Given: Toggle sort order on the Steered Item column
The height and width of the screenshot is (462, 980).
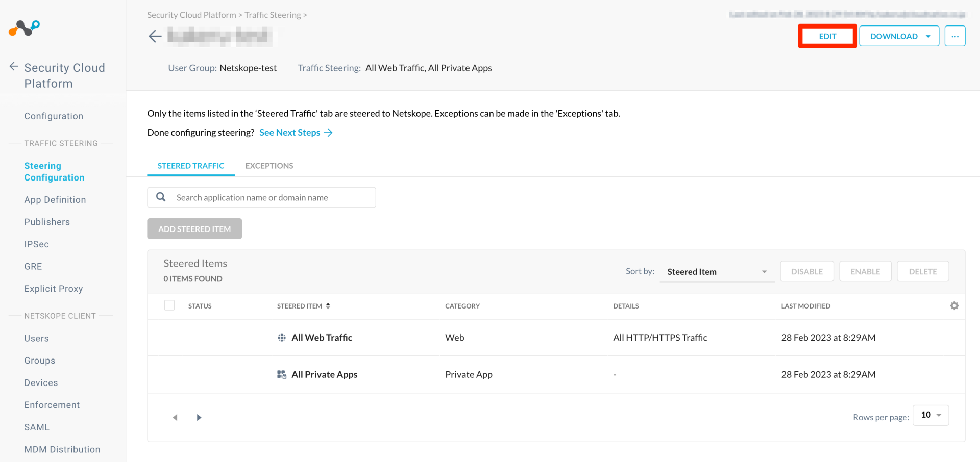Looking at the screenshot, I should (328, 306).
